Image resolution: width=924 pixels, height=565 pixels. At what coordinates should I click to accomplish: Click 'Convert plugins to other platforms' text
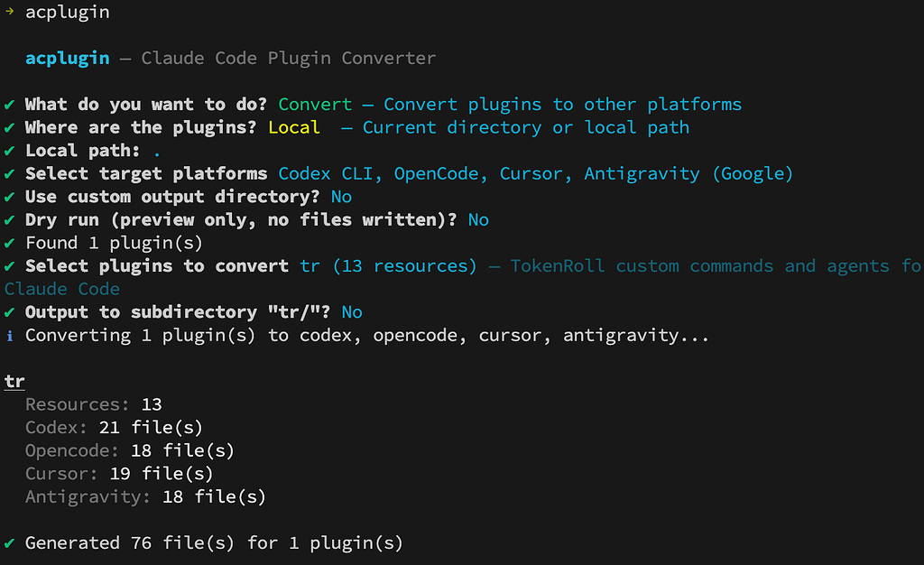pos(563,105)
